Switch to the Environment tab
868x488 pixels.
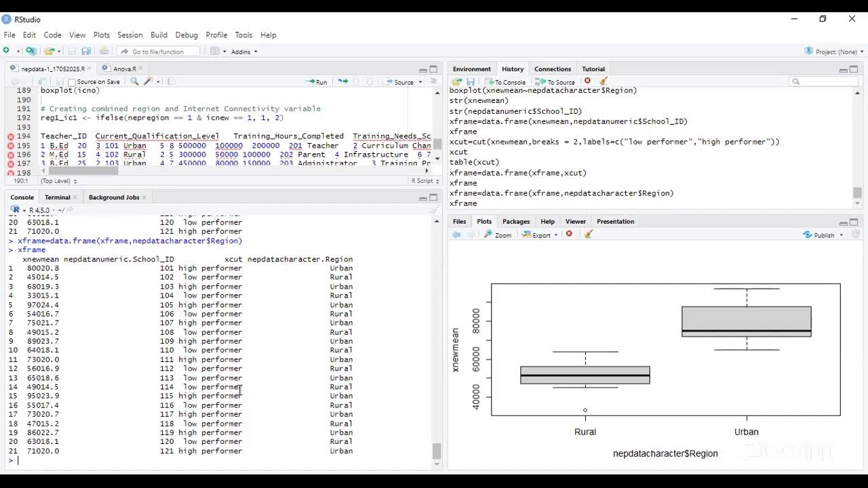pos(471,69)
